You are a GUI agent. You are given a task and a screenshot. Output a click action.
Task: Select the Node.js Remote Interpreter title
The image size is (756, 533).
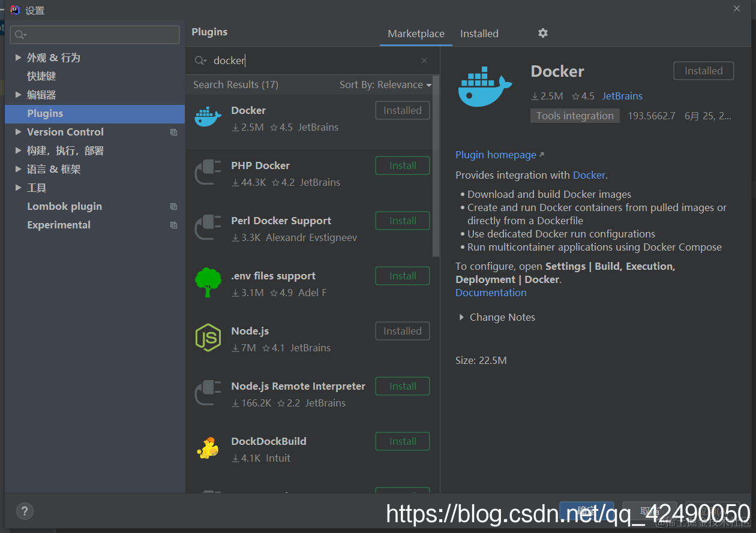click(x=298, y=386)
